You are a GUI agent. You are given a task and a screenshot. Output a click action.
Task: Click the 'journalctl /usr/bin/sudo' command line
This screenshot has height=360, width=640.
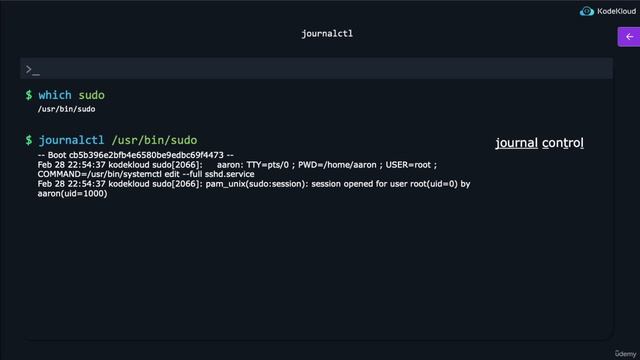(118, 140)
